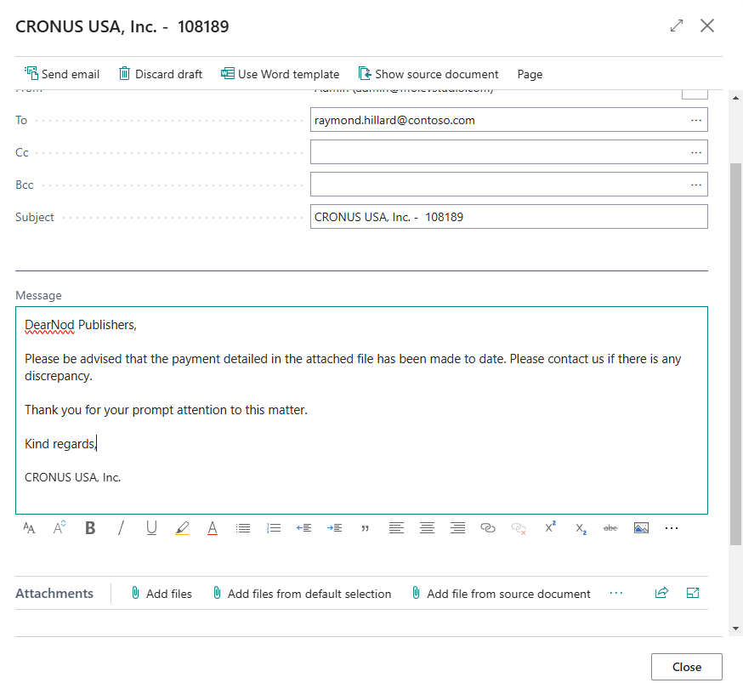The width and height of the screenshot is (743, 700).
Task: Toggle italic formatting in the message toolbar
Action: coord(121,527)
